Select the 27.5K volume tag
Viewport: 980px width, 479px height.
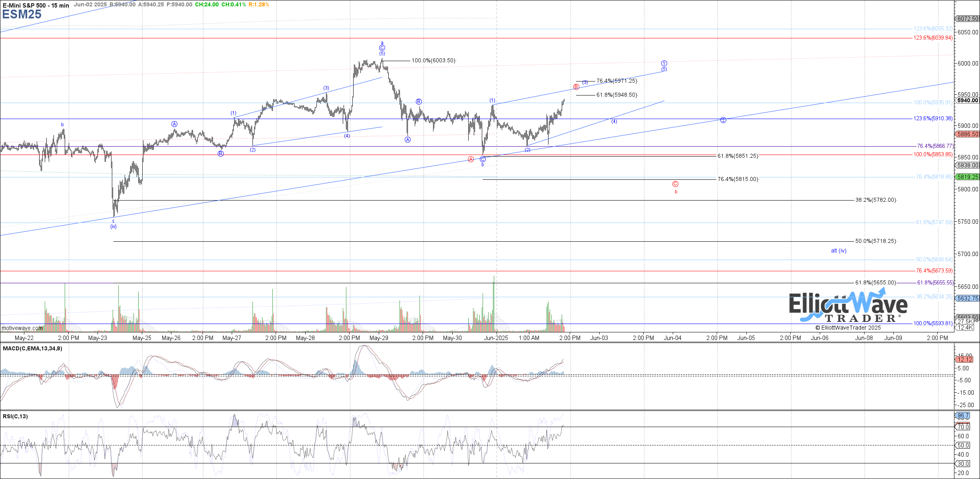click(x=964, y=322)
